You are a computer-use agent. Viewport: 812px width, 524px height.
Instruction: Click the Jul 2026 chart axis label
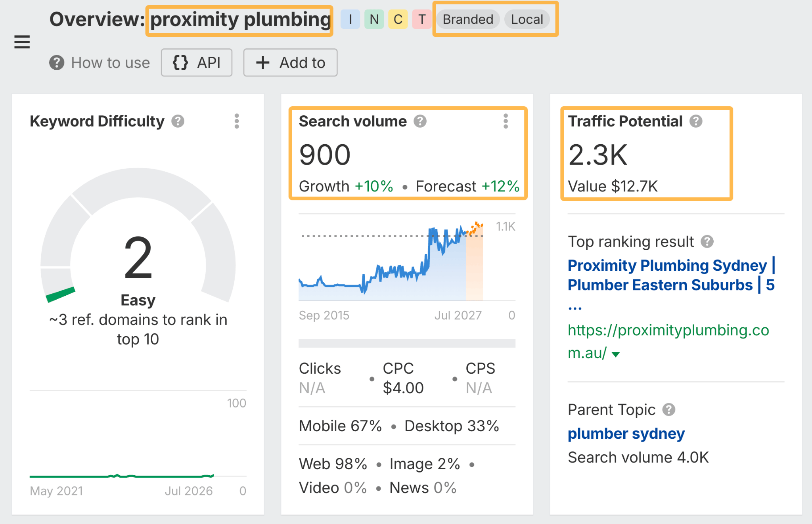189,491
